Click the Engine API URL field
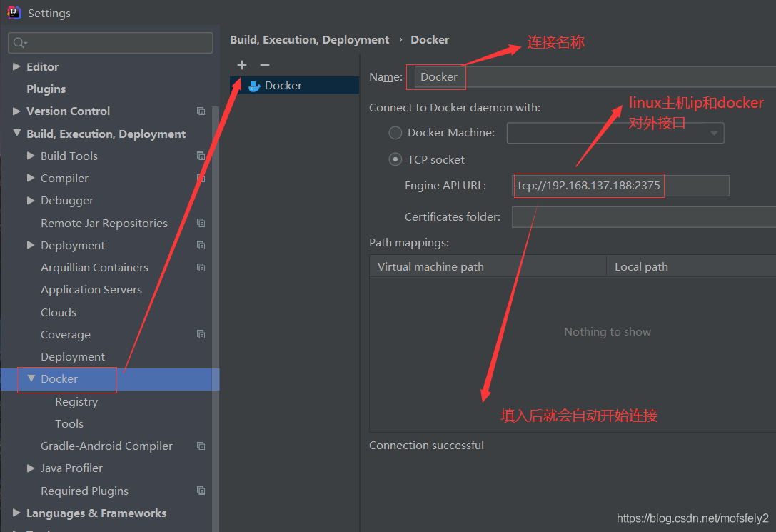The height and width of the screenshot is (532, 776). tap(620, 186)
